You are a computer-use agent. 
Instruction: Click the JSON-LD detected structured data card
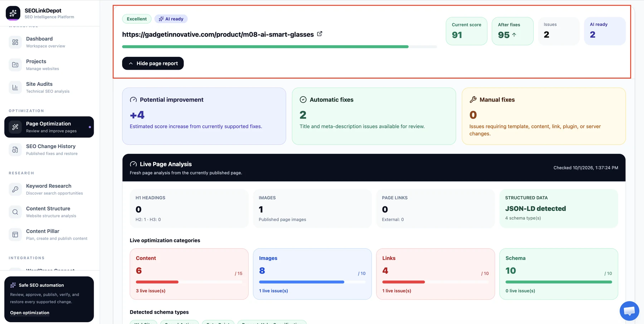tap(559, 208)
